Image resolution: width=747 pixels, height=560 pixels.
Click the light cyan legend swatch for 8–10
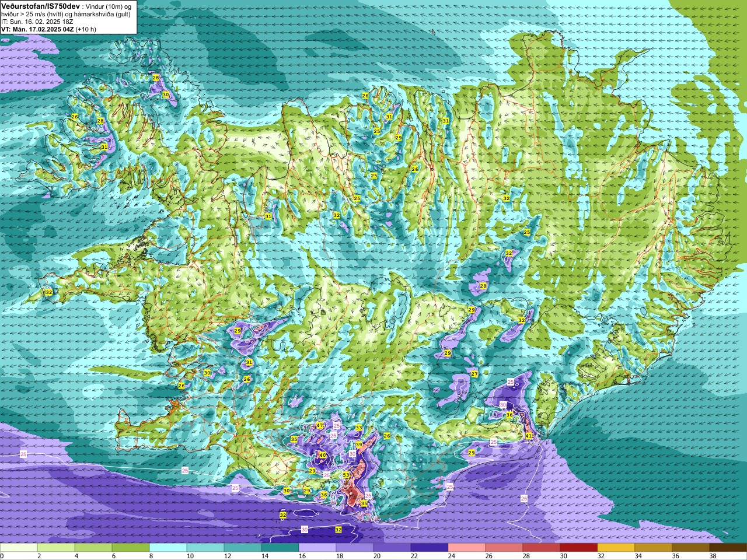click(168, 548)
